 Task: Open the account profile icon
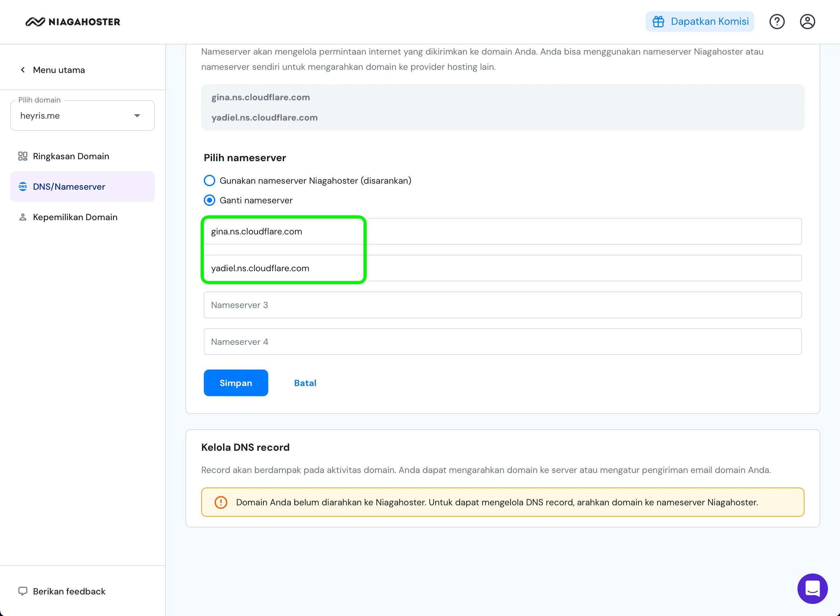tap(807, 21)
